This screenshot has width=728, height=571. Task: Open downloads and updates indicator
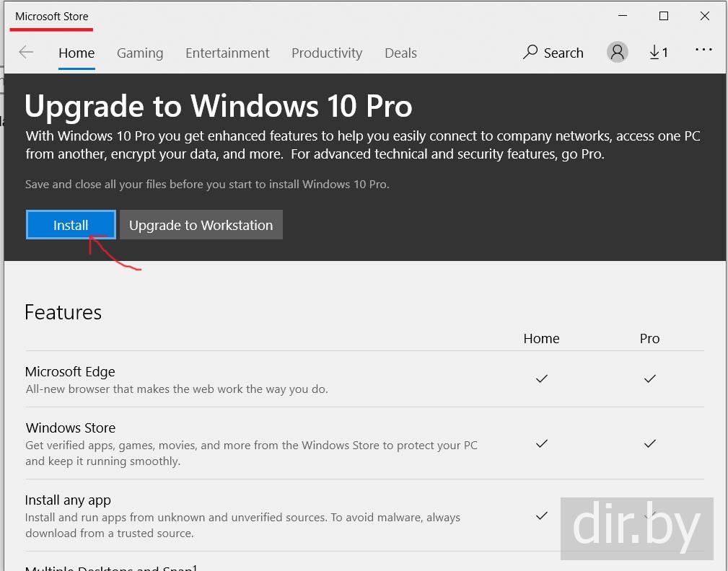pyautogui.click(x=658, y=53)
